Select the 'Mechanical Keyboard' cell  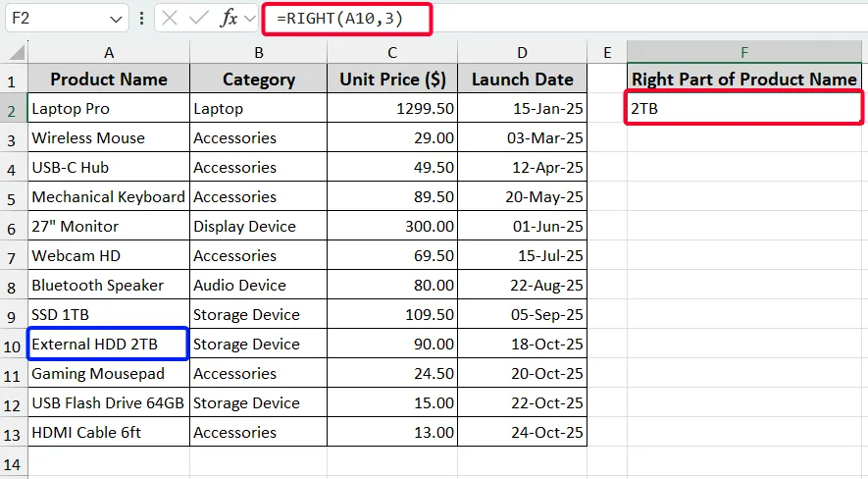tap(109, 196)
